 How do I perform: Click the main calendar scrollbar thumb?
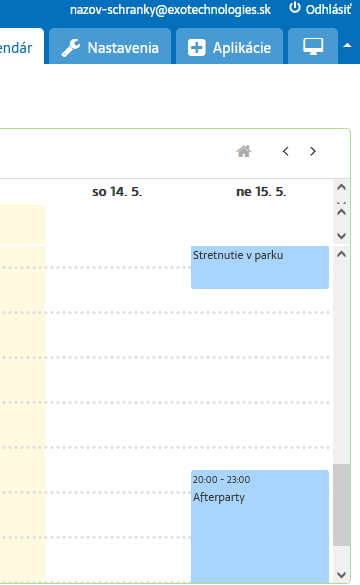[341, 505]
